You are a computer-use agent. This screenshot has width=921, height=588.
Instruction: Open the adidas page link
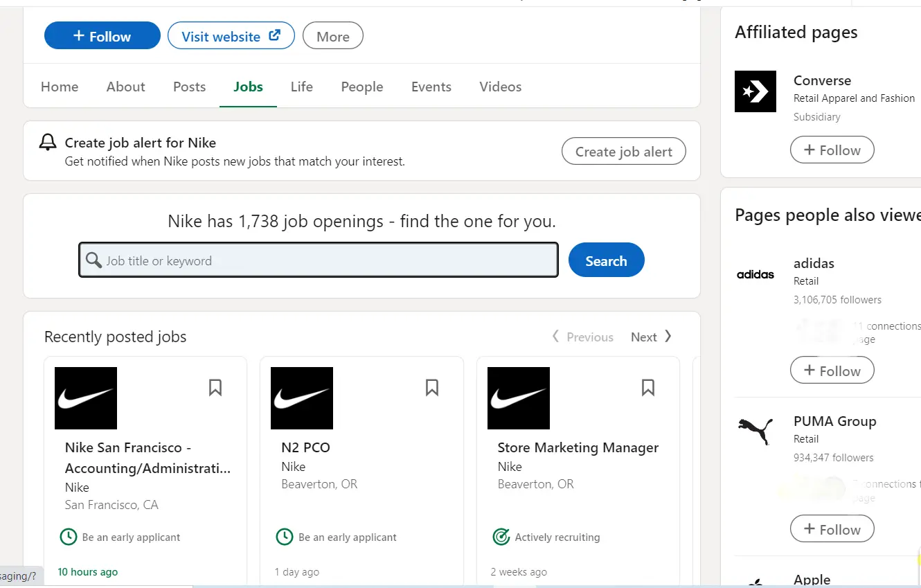[x=814, y=263]
